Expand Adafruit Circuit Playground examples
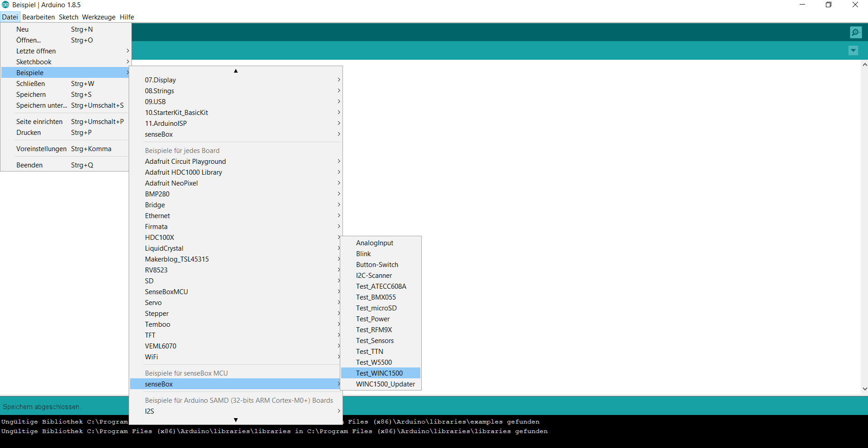 (x=236, y=162)
